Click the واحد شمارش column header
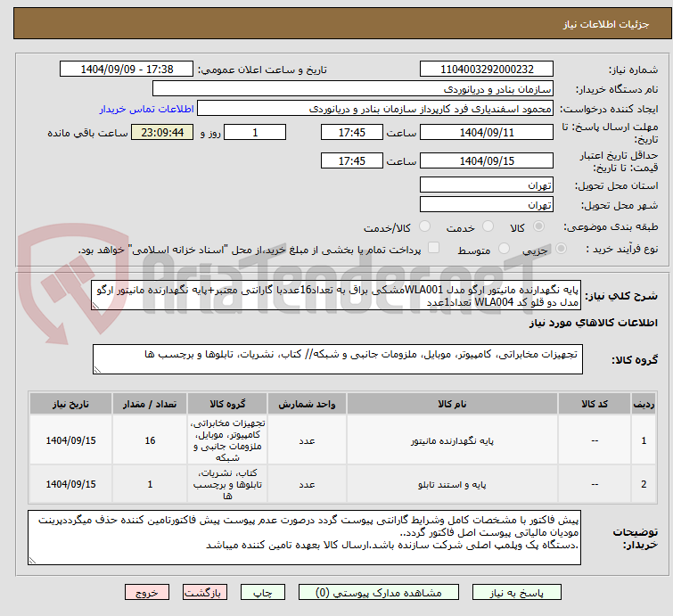The width and height of the screenshot is (673, 616). pyautogui.click(x=307, y=404)
